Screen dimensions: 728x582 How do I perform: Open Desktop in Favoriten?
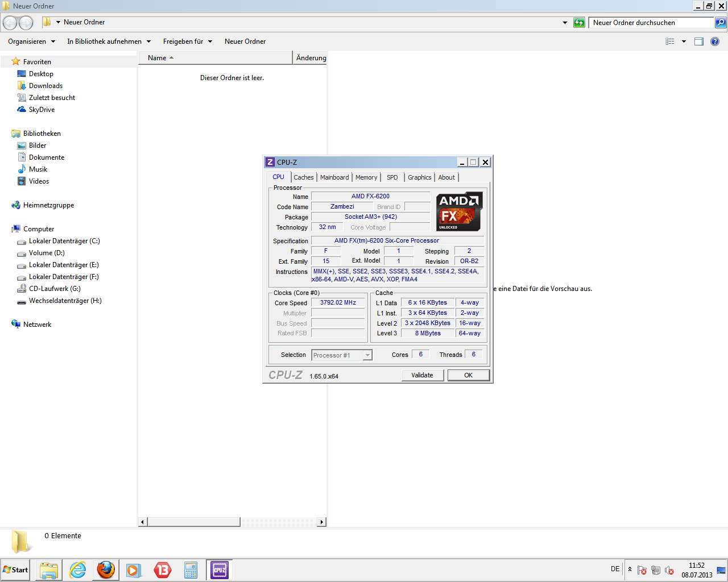click(41, 74)
